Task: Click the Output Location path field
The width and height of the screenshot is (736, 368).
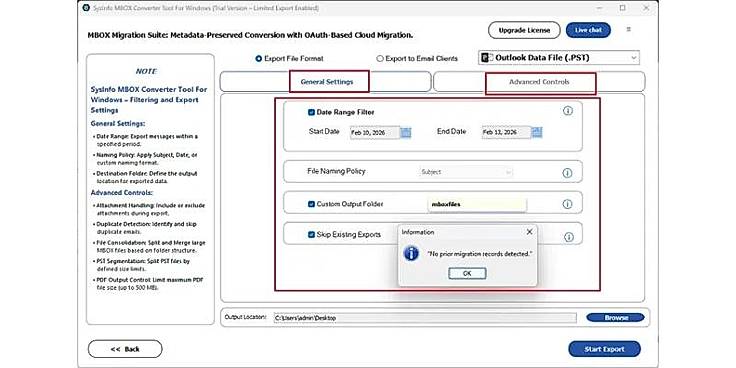Action: click(x=425, y=318)
